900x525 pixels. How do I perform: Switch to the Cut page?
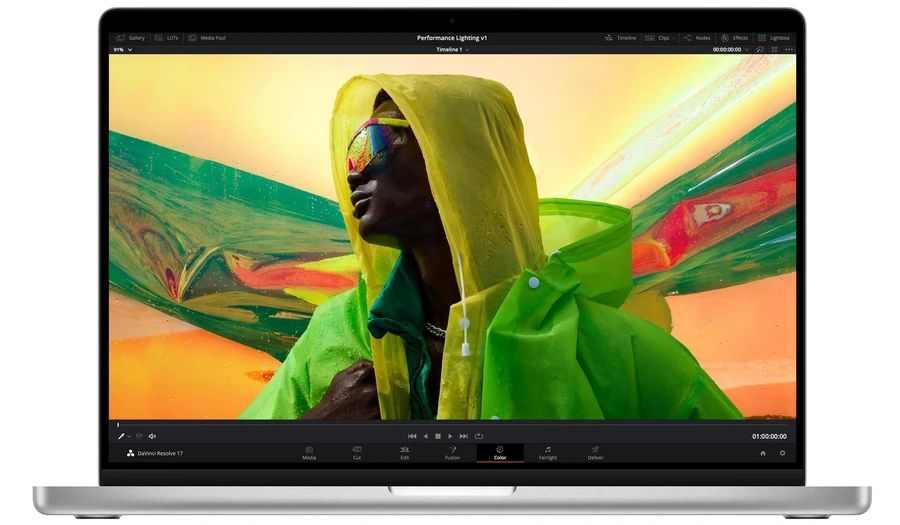click(357, 453)
